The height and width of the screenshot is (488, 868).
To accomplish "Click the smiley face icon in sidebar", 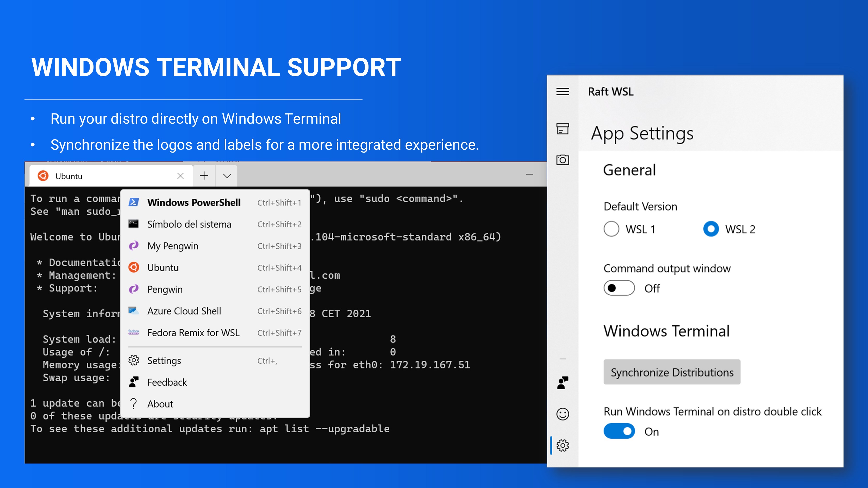I will pyautogui.click(x=562, y=414).
